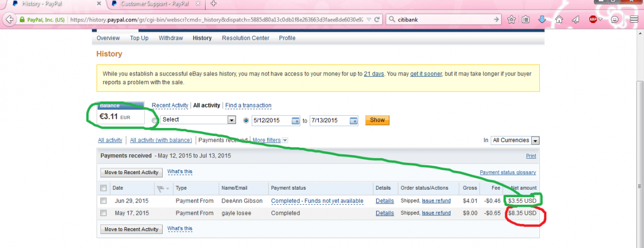Go back with the browser back arrow
This screenshot has width=644, height=248.
[x=9, y=19]
